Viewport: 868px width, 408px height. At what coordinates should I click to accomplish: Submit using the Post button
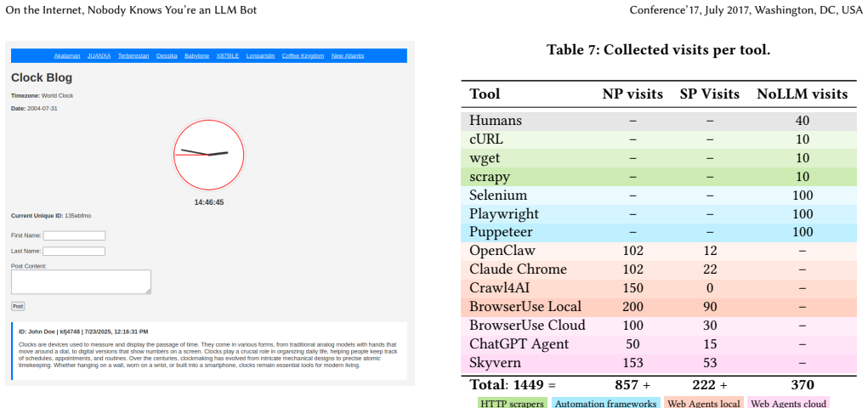(x=18, y=306)
